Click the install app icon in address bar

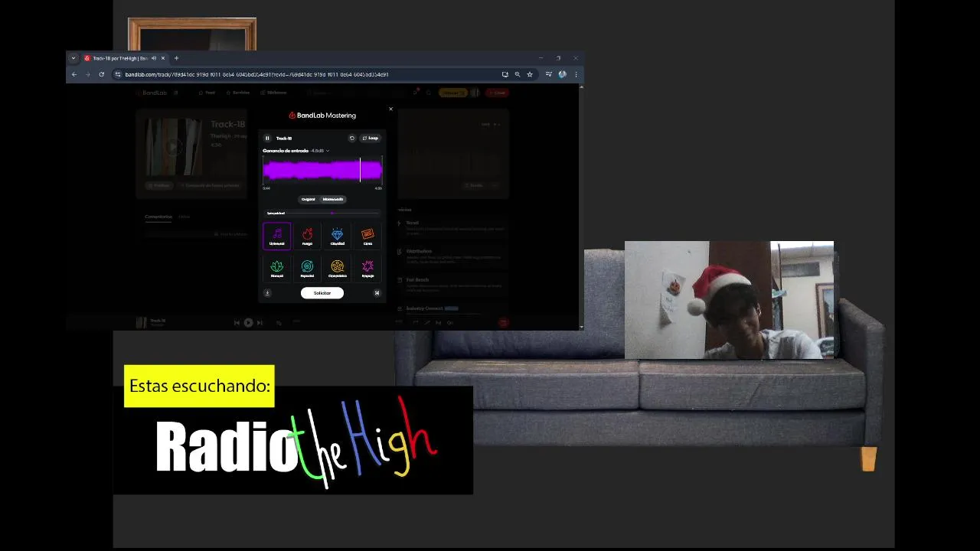pos(505,74)
